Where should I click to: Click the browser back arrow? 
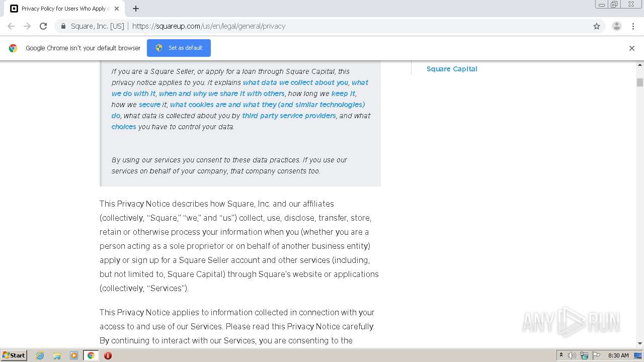pos(11,26)
